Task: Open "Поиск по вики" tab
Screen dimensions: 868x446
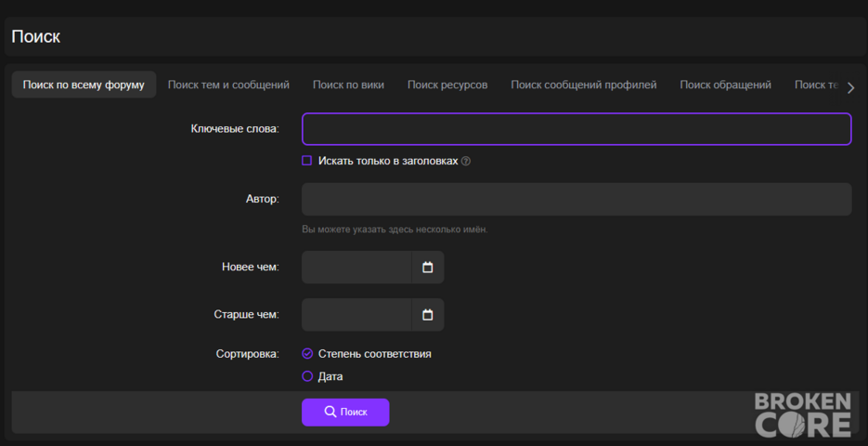Action: coord(348,85)
